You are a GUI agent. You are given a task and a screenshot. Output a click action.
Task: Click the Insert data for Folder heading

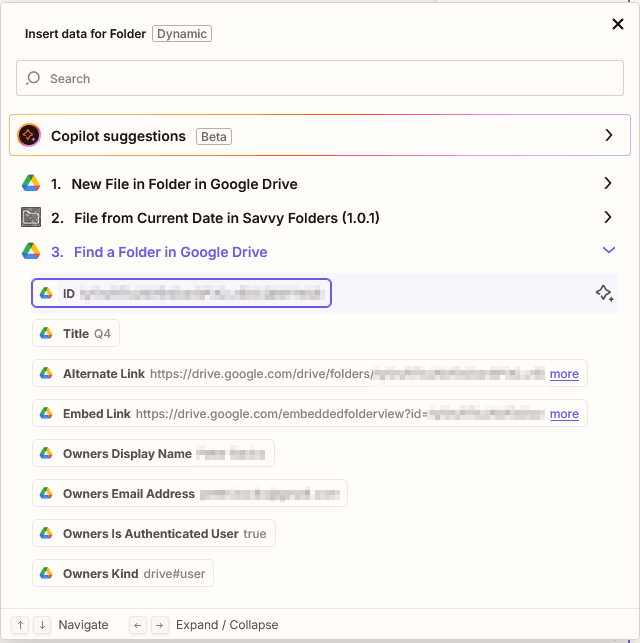click(x=85, y=34)
